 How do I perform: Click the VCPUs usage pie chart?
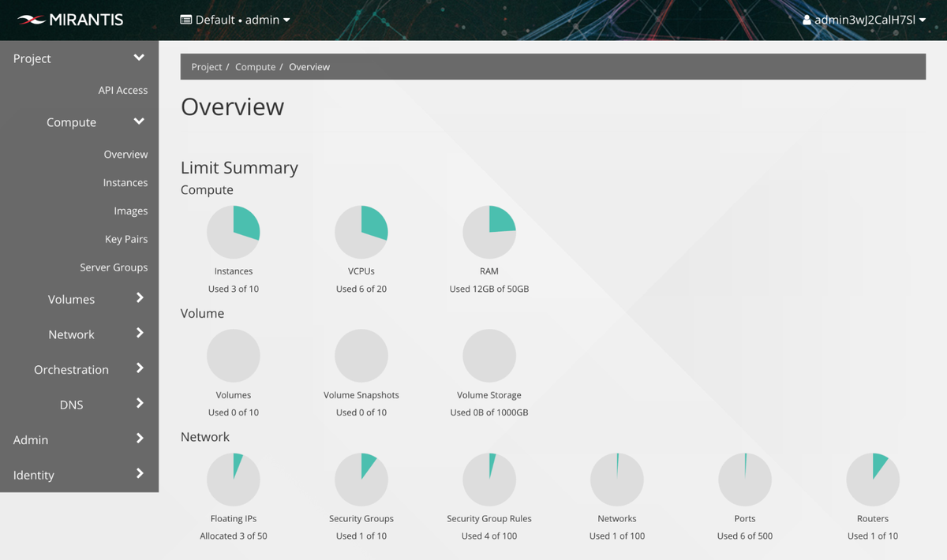coord(361,232)
